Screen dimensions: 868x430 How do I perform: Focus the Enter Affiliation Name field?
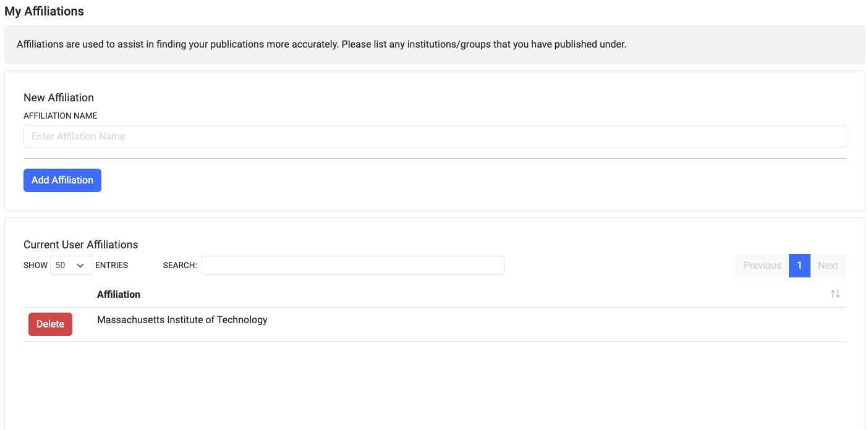click(x=434, y=137)
